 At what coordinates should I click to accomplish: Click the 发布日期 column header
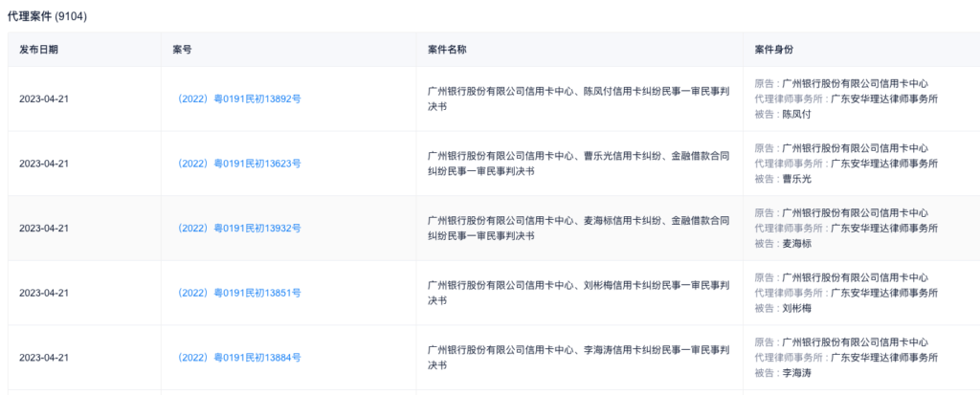tap(38, 49)
